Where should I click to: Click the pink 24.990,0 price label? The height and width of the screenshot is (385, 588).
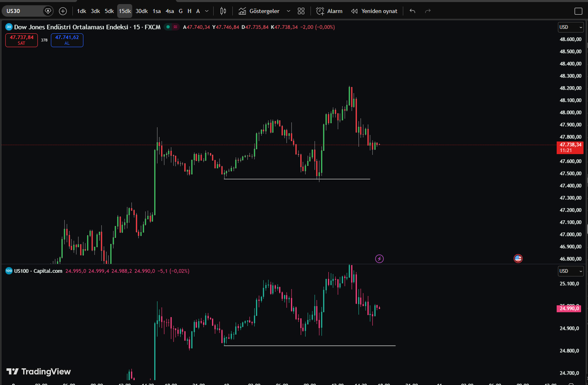[x=569, y=308]
